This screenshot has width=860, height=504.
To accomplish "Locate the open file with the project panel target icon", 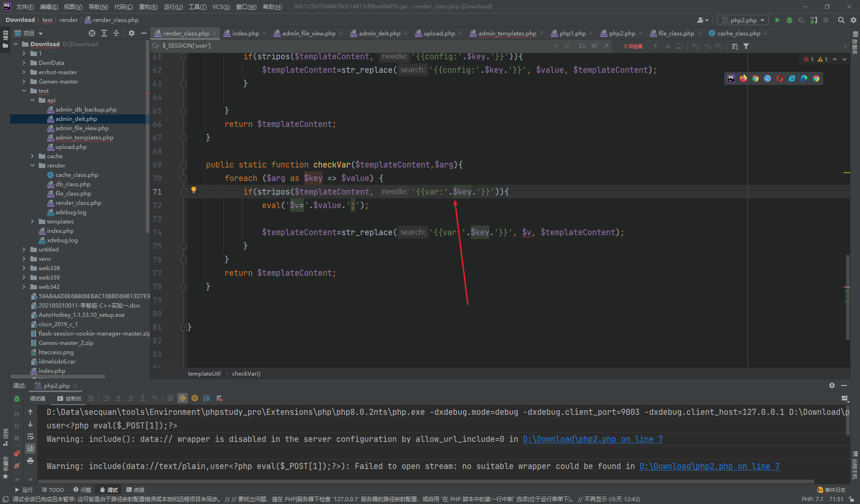I will 92,33.
